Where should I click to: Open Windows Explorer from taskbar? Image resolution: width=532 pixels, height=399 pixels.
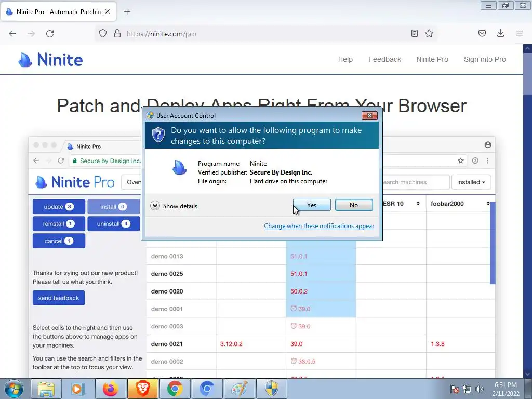[46, 389]
